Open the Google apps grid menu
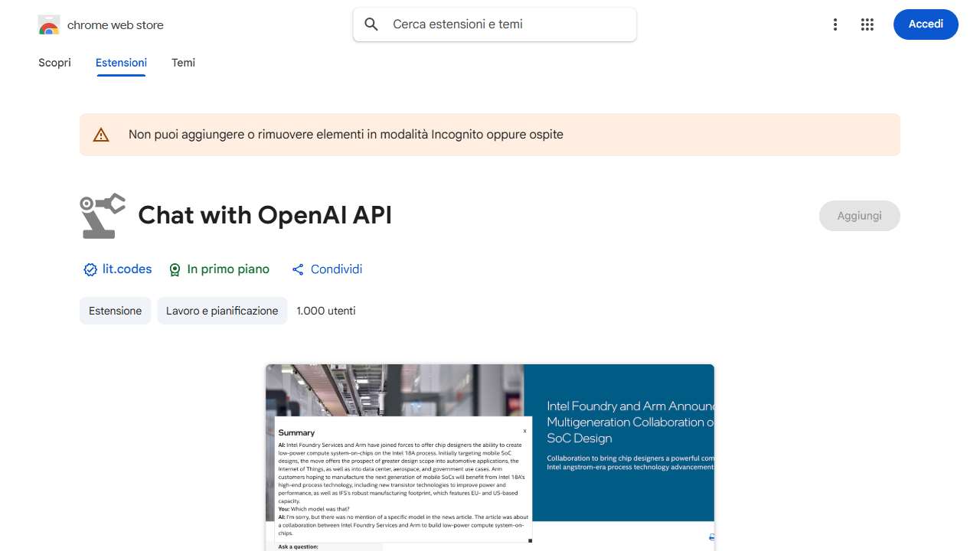Screen dimensions: 980x551 point(867,24)
